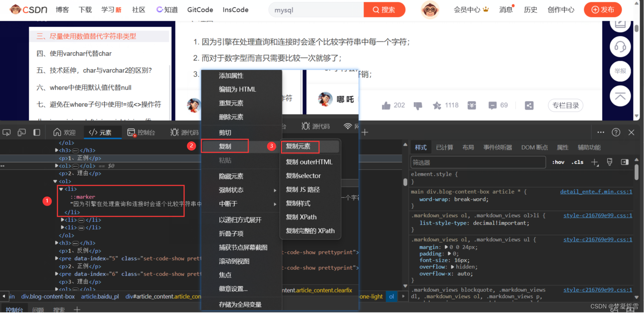Switch to the 事件侦听器 tab
The width and height of the screenshot is (644, 313).
[x=497, y=147]
